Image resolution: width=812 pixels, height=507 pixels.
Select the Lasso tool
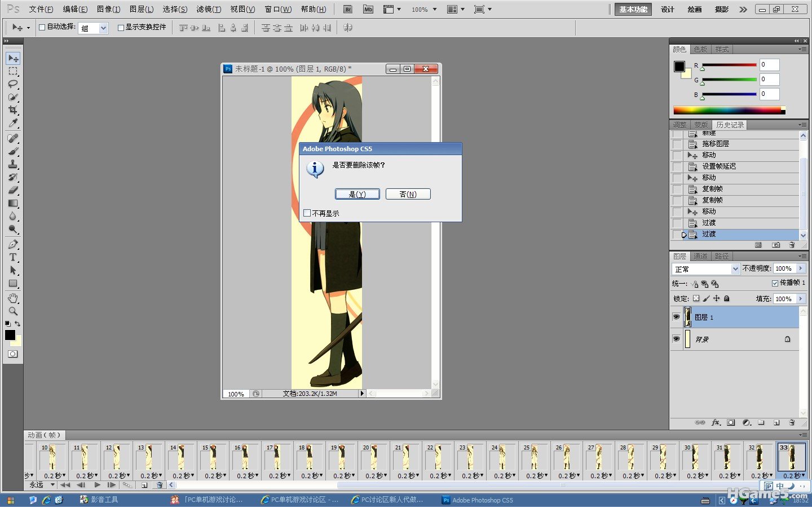[13, 84]
